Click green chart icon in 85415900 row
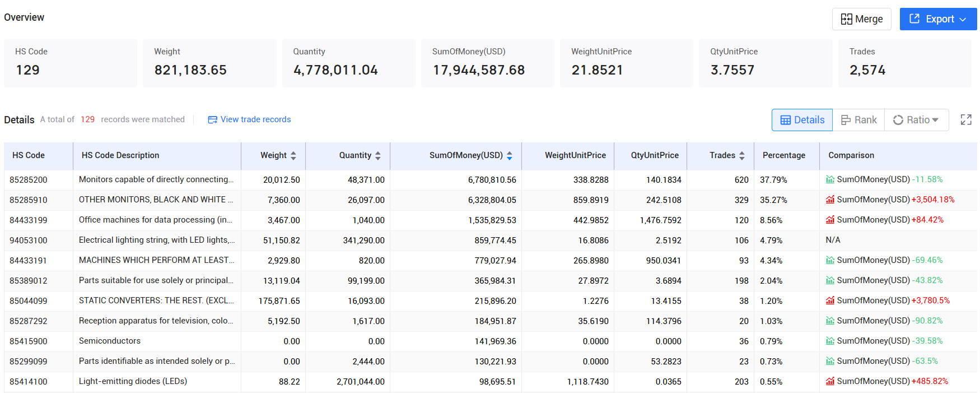Viewport: 980px width, 393px height. [830, 341]
